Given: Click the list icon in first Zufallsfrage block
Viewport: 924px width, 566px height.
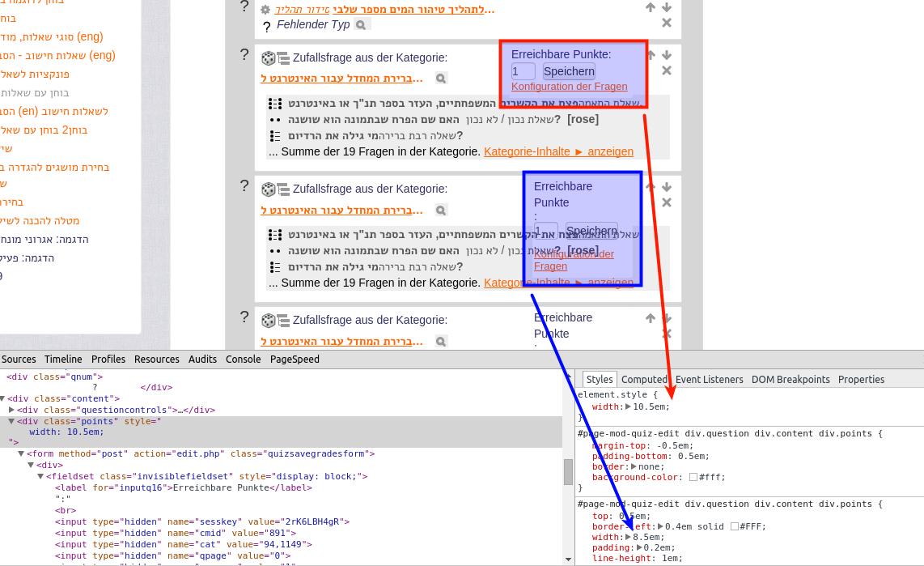Looking at the screenshot, I should [x=283, y=58].
